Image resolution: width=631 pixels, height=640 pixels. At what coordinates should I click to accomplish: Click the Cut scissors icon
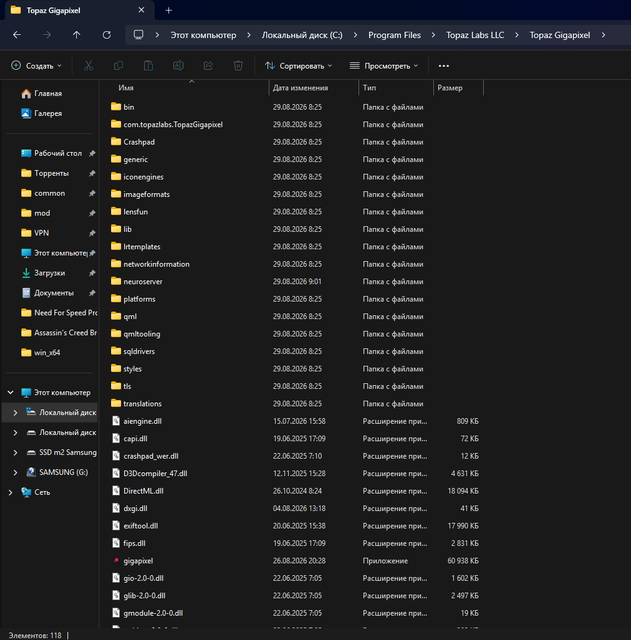[89, 66]
